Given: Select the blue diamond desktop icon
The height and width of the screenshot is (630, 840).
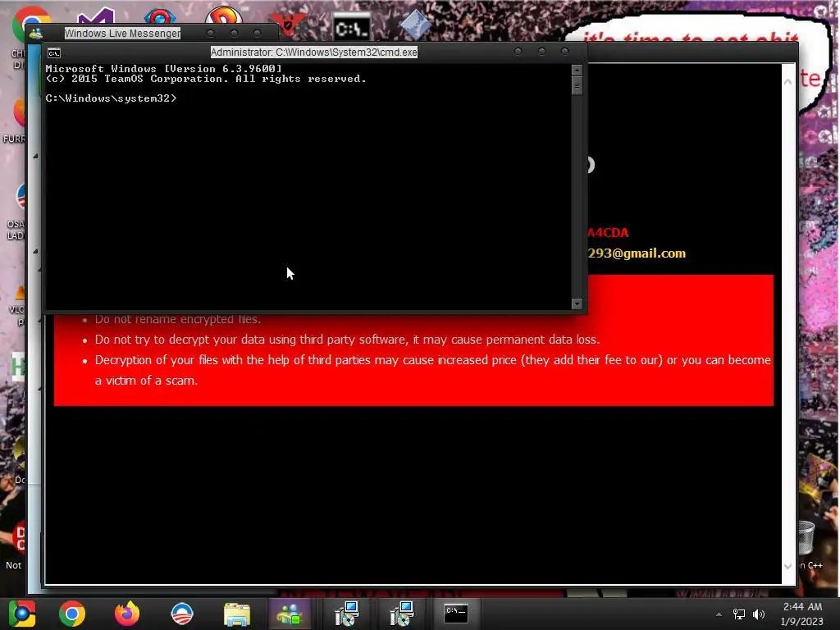Looking at the screenshot, I should pyautogui.click(x=414, y=25).
